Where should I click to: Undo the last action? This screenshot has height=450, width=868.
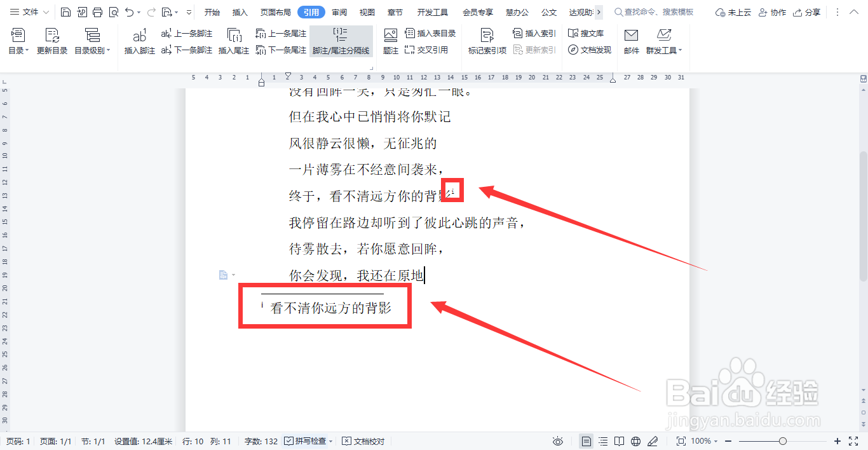pyautogui.click(x=130, y=12)
